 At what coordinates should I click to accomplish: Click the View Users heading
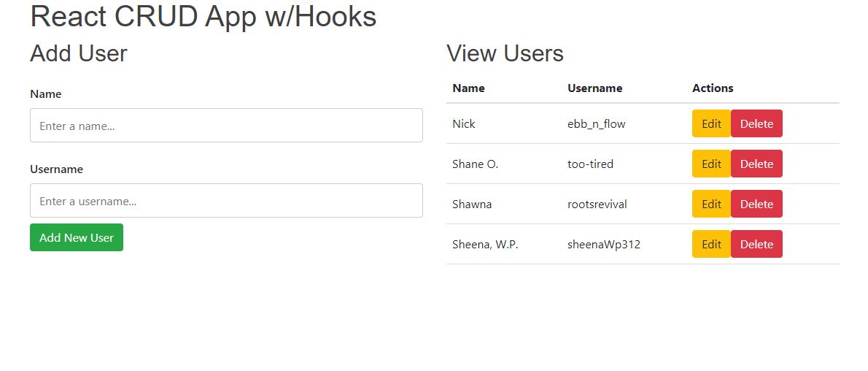(x=505, y=53)
